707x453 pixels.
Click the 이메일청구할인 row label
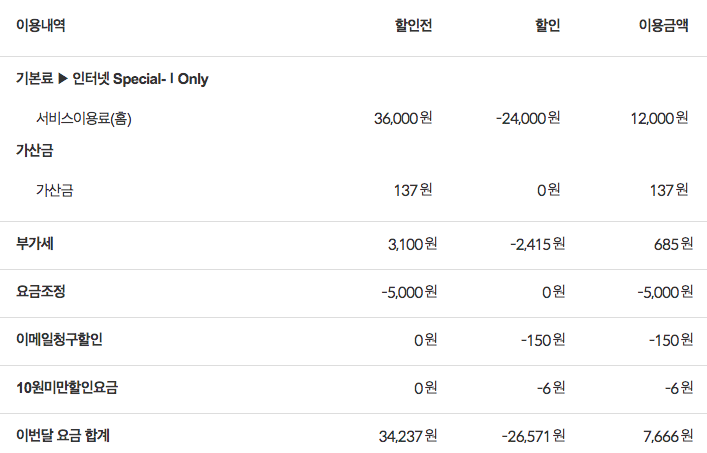coord(59,339)
